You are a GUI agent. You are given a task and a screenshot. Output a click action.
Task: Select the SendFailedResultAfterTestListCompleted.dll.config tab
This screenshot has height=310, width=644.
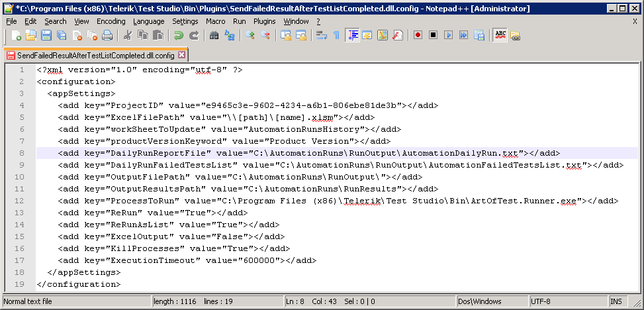(x=96, y=55)
